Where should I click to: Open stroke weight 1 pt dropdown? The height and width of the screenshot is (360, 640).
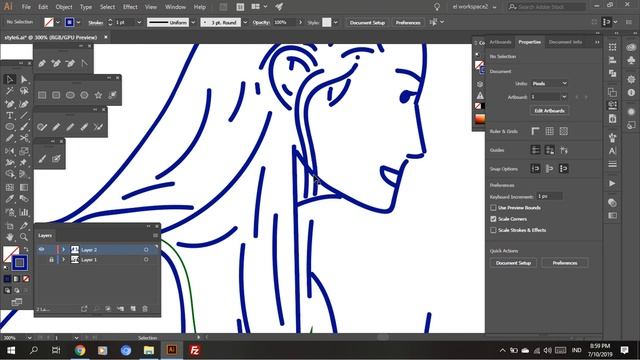(139, 22)
